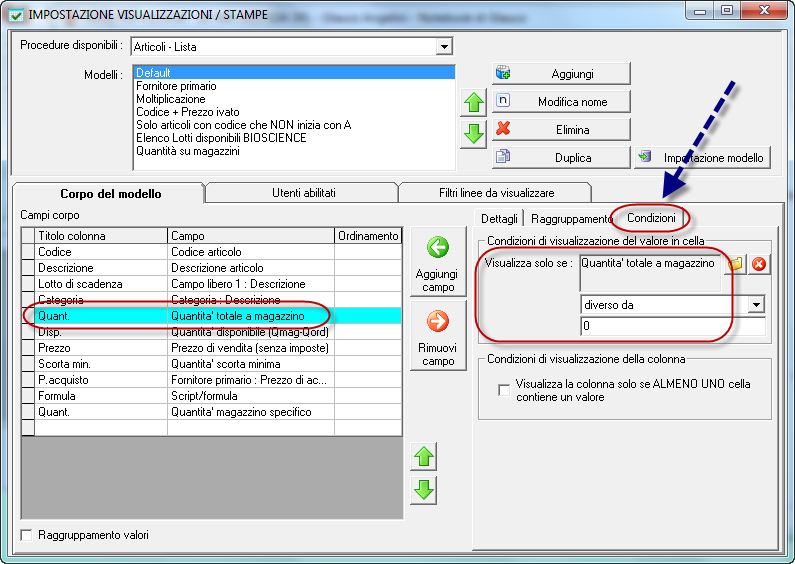Viewport: 795px width, 564px height.
Task: Select the Prezzo field row
Action: tap(212, 348)
